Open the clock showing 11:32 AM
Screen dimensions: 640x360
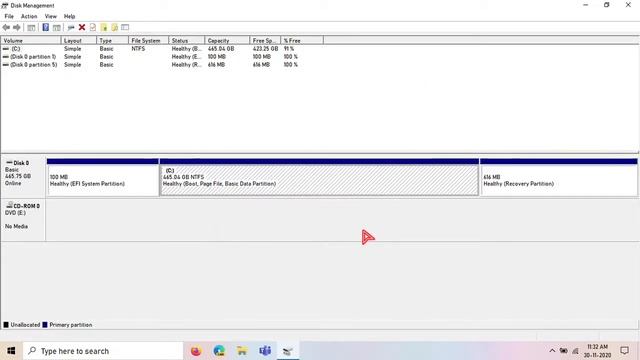click(x=598, y=351)
